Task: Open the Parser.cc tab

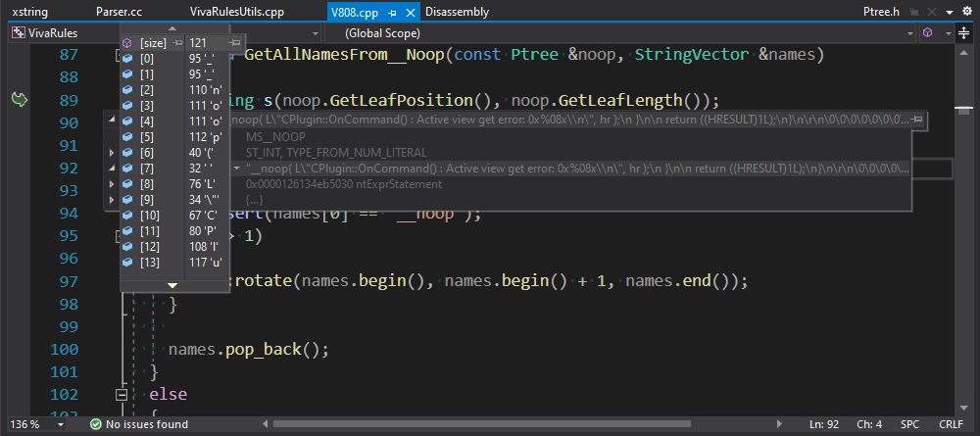Action: coord(120,12)
